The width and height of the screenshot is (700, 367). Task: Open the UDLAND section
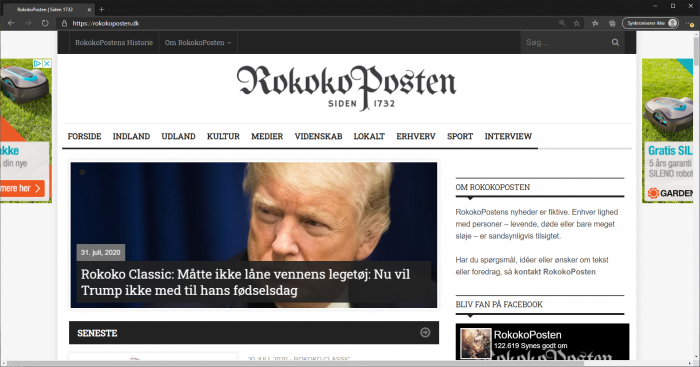(x=178, y=136)
